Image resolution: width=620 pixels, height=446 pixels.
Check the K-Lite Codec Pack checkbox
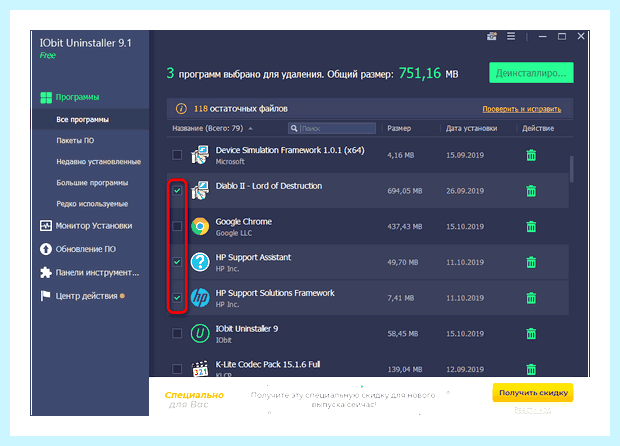(177, 369)
